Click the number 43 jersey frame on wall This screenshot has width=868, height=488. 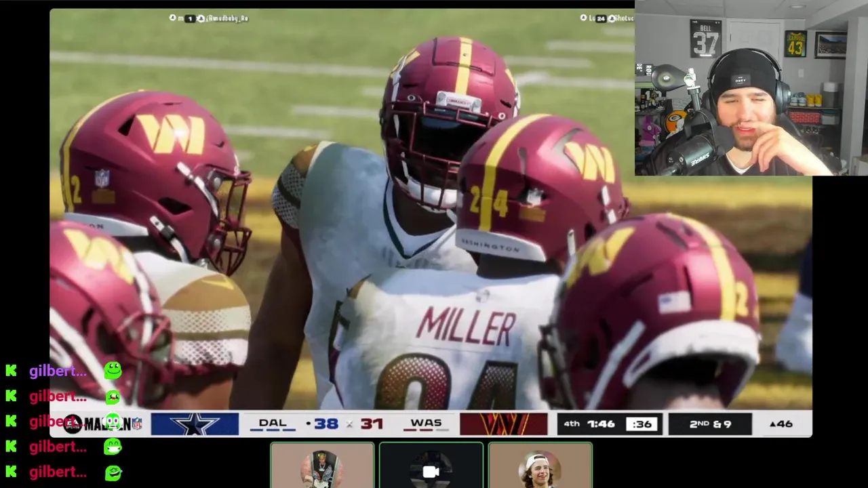(x=795, y=44)
